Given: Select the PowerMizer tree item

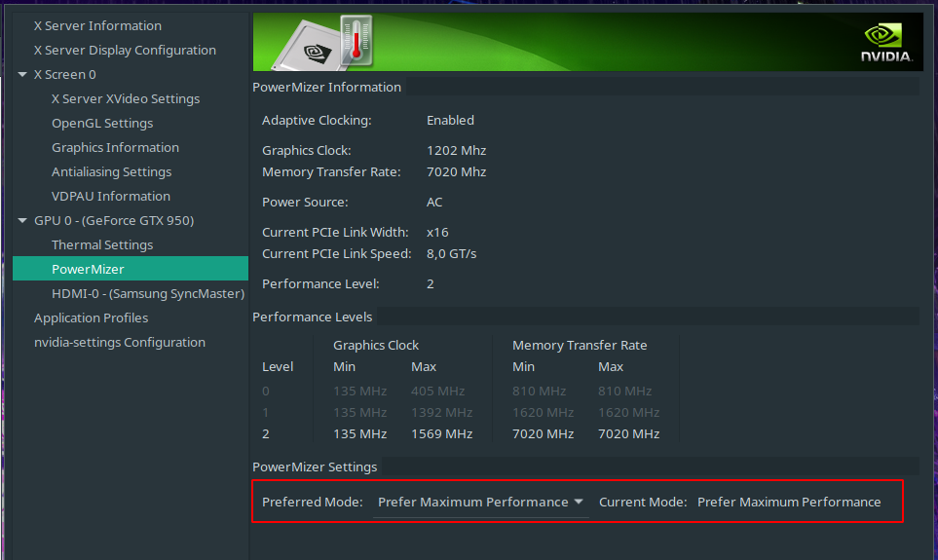Looking at the screenshot, I should point(131,269).
